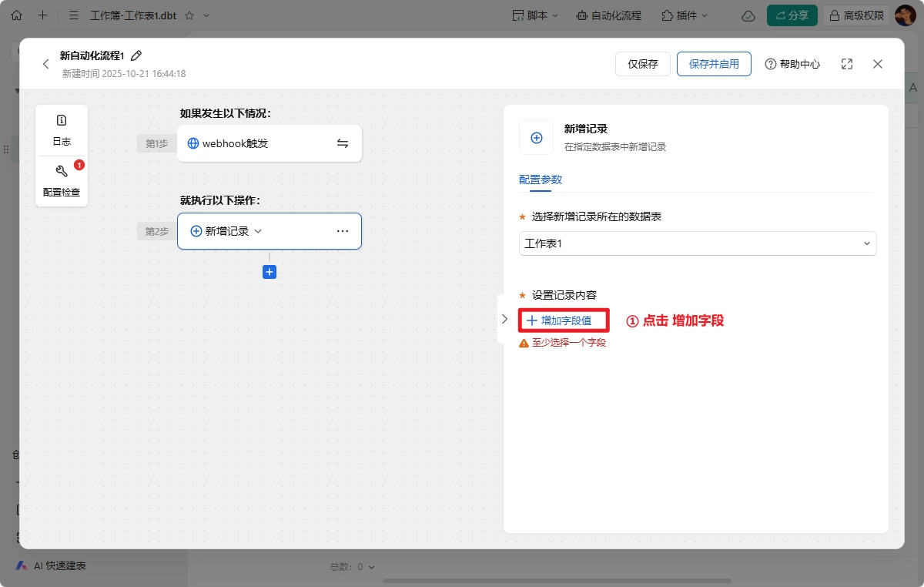924x587 pixels.
Task: Toggle fullscreen for the automation dialog
Action: [847, 64]
